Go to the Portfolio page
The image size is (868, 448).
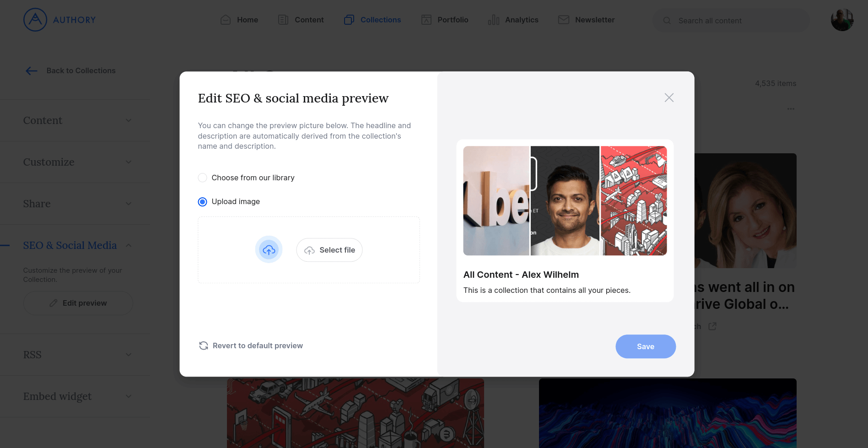(x=444, y=20)
